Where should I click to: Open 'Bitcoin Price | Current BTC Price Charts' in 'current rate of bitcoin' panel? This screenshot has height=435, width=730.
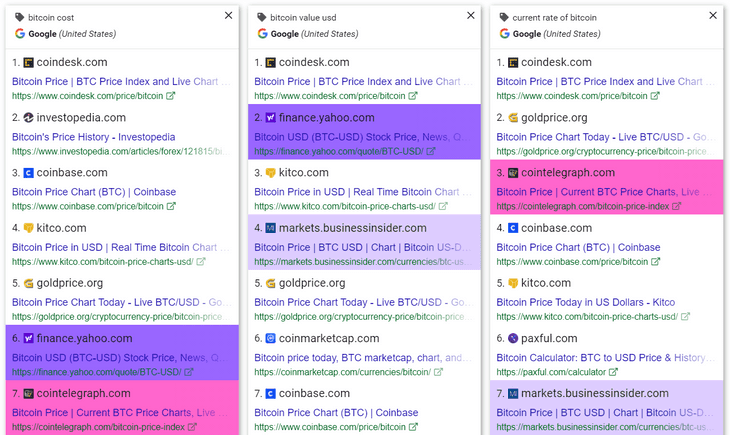pyautogui.click(x=605, y=192)
